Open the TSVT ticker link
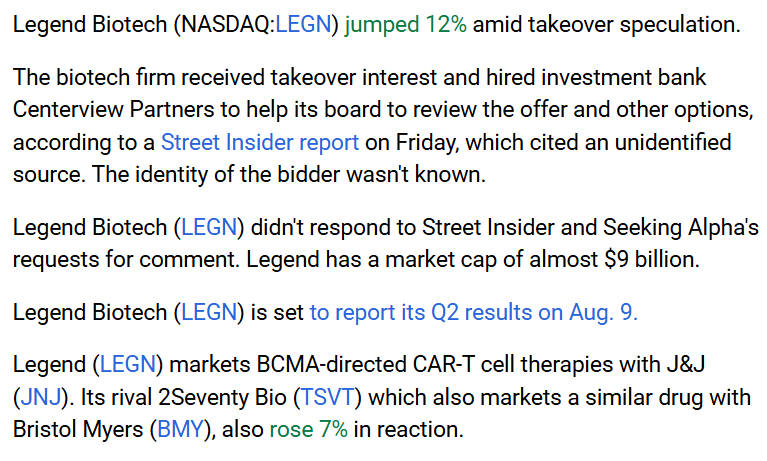767x461 pixels. [327, 397]
